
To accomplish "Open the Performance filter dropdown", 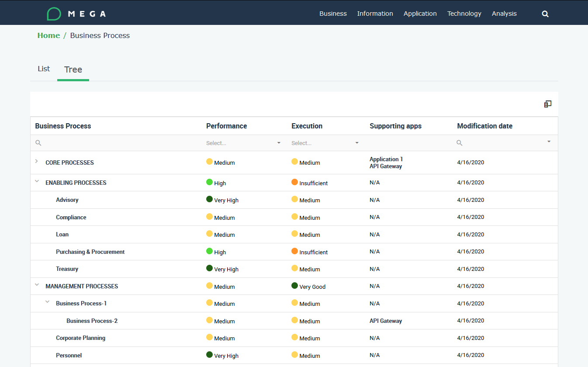I will (279, 143).
